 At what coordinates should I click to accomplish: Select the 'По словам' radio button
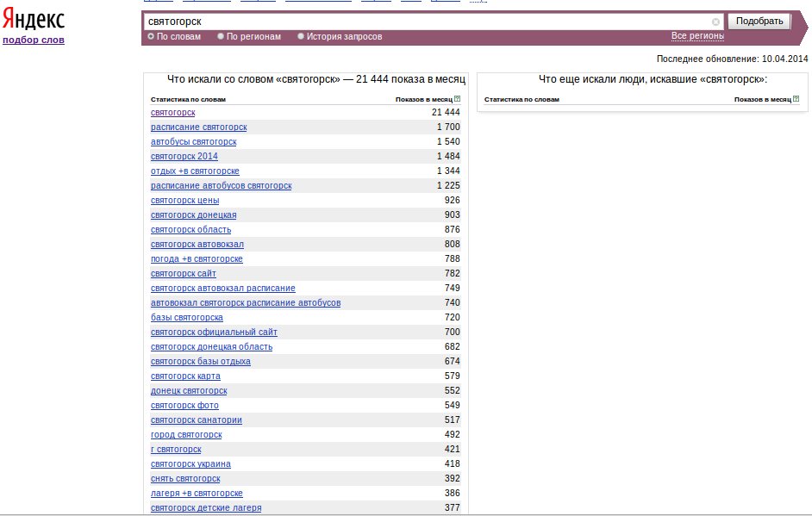tap(151, 36)
